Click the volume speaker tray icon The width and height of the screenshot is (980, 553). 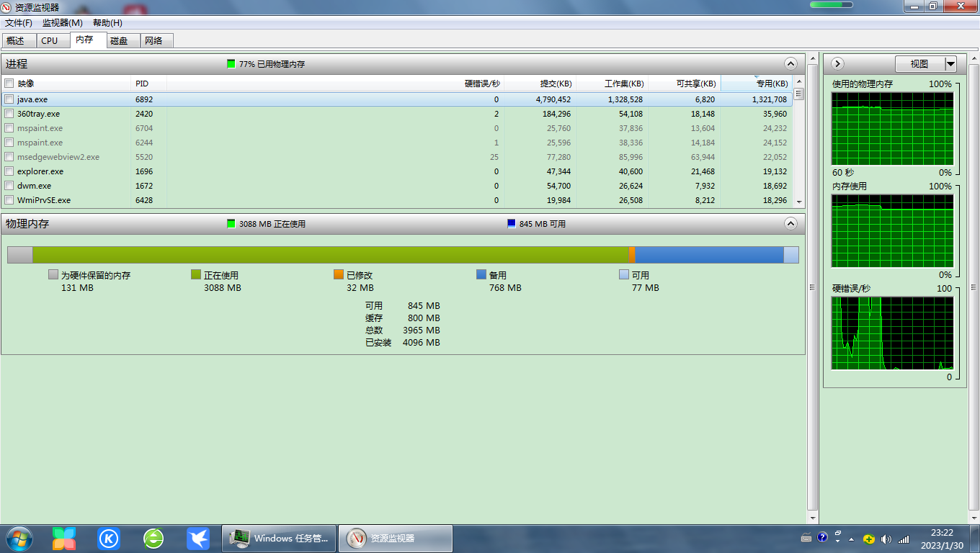(x=886, y=539)
